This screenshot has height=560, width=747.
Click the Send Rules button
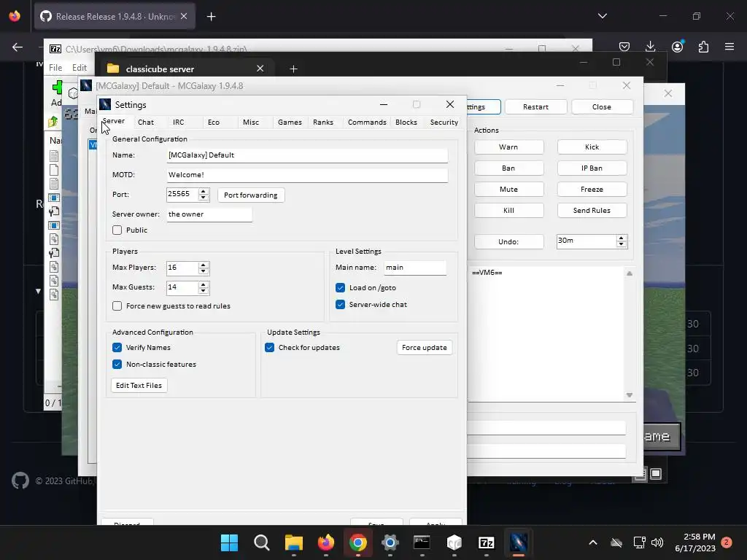point(592,210)
